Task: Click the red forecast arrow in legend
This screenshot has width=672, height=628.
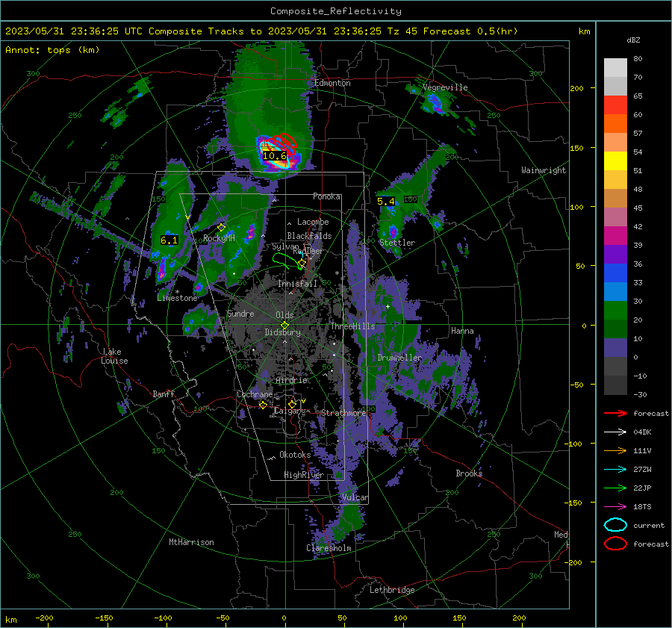Action: click(615, 413)
